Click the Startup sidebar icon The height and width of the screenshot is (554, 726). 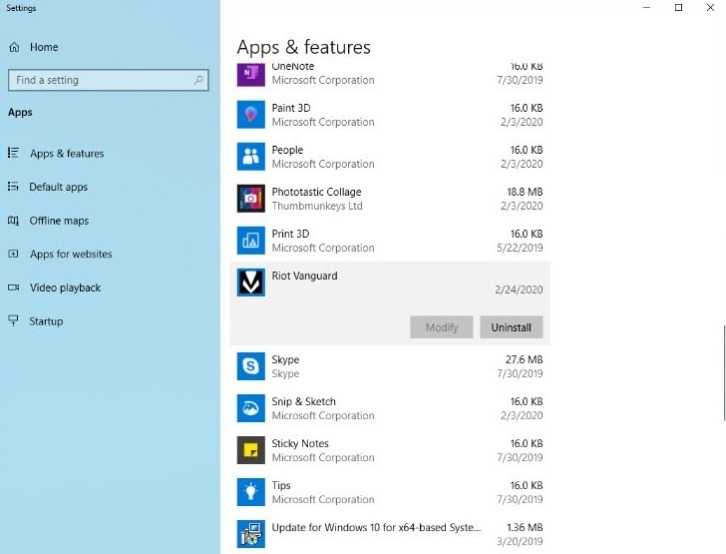[x=13, y=320]
